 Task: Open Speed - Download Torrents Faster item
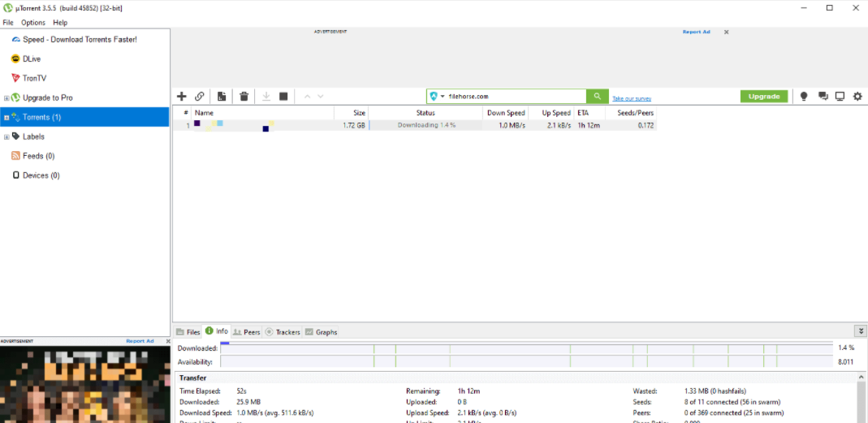pos(80,39)
